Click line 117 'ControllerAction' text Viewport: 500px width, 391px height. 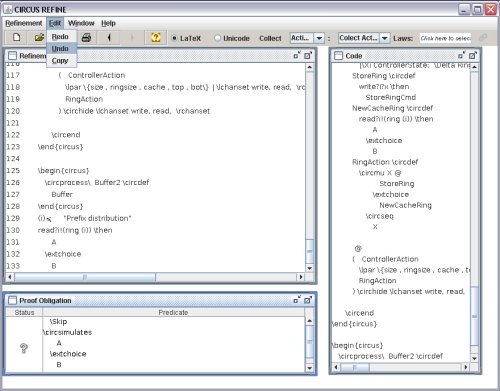click(96, 75)
